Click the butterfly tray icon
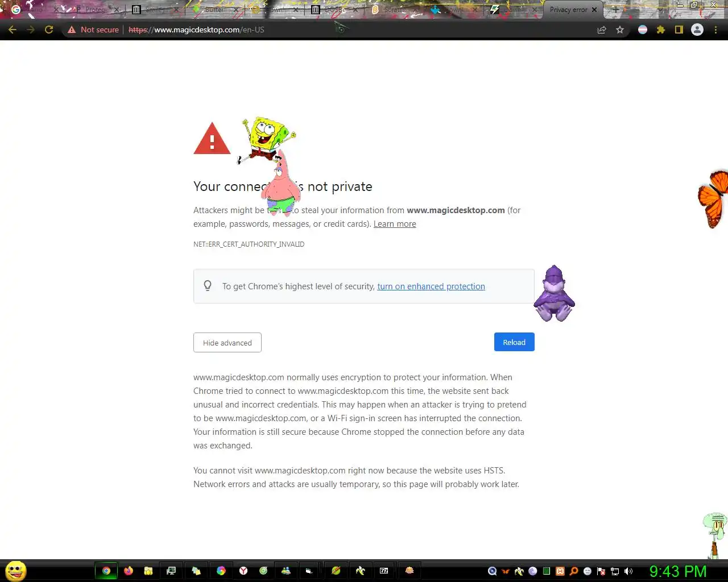The height and width of the screenshot is (582, 728). (506, 571)
